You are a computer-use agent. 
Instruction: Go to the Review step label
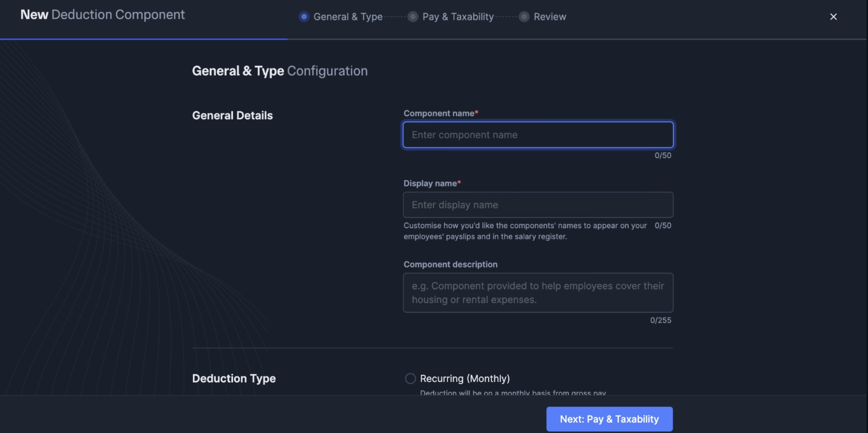tap(550, 17)
